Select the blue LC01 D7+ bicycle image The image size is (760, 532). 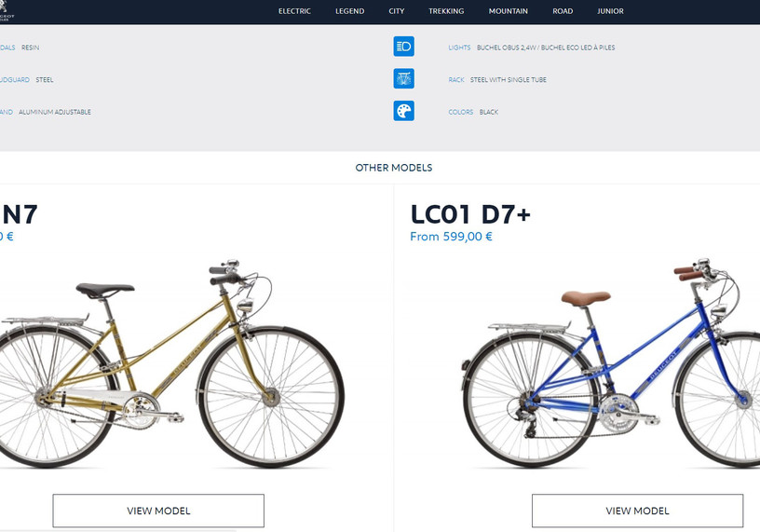point(610,362)
